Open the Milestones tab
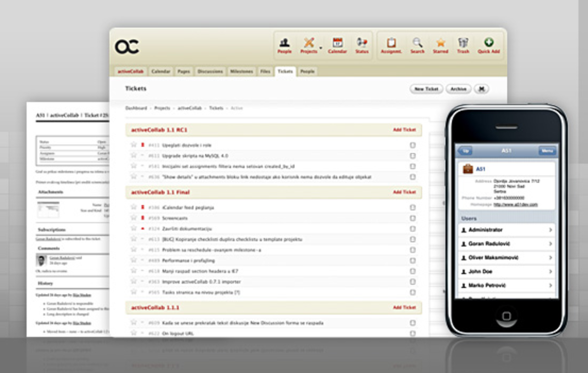 [242, 71]
